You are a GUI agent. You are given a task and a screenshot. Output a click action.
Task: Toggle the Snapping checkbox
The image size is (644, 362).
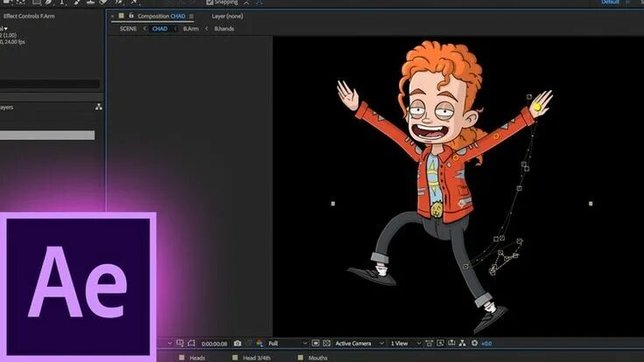209,3
